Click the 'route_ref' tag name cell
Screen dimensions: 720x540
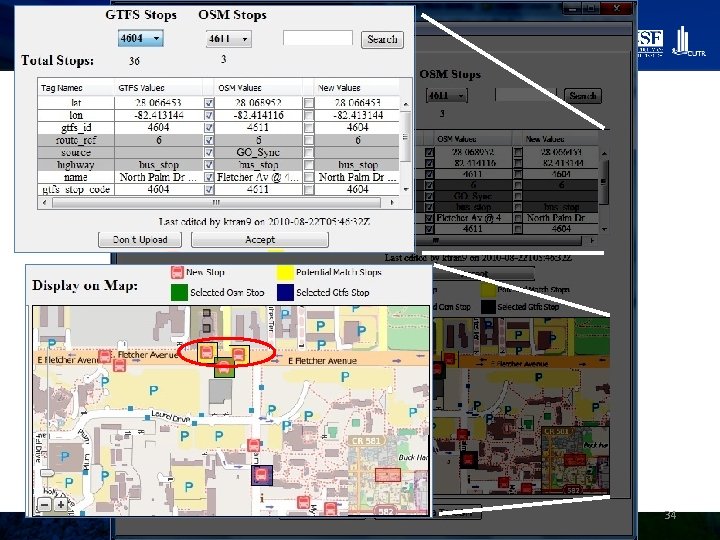click(76, 140)
